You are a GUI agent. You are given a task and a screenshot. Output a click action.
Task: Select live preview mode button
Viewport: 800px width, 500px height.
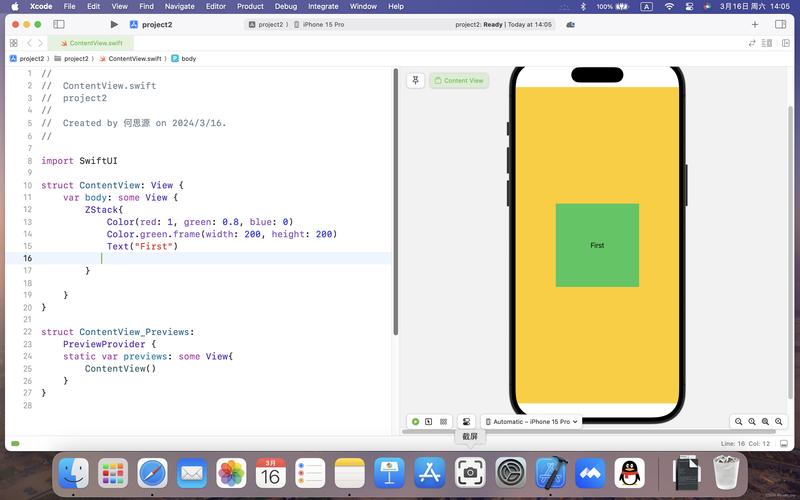(415, 422)
